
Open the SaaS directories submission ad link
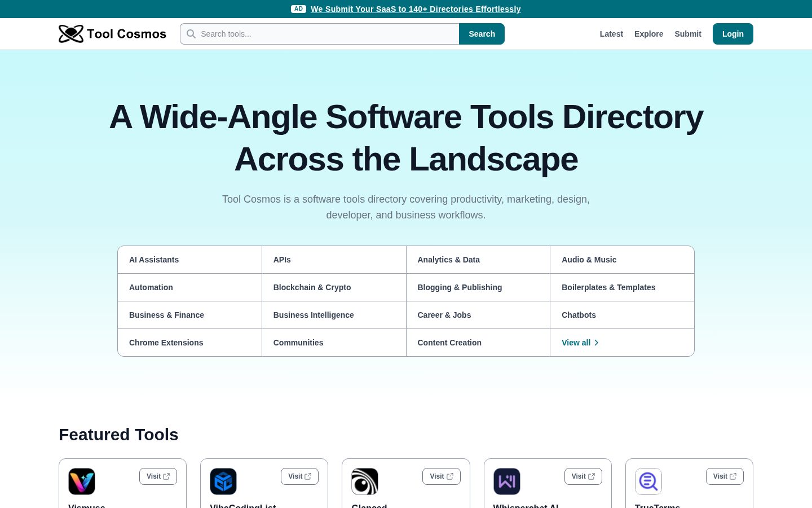pyautogui.click(x=416, y=9)
